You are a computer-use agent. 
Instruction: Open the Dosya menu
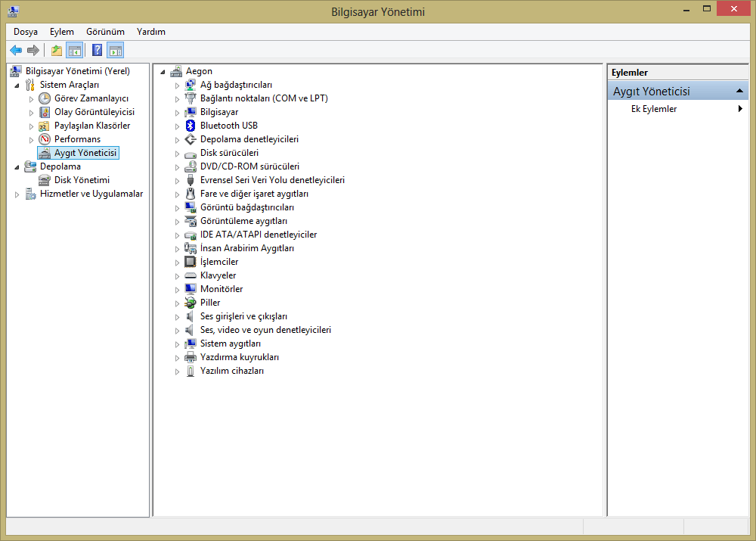(x=26, y=32)
